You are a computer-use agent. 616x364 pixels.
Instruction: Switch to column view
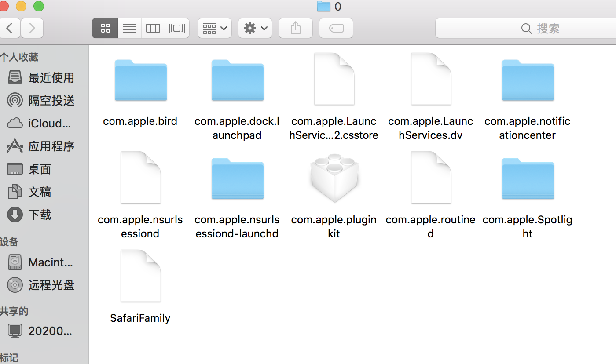pyautogui.click(x=153, y=29)
